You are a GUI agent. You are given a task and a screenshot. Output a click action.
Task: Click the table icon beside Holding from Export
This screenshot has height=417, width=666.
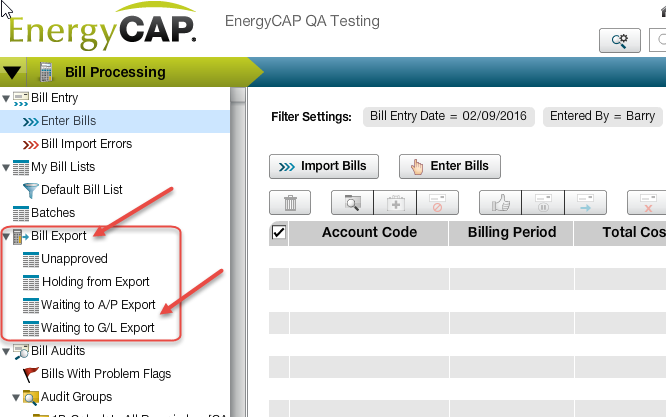[31, 282]
